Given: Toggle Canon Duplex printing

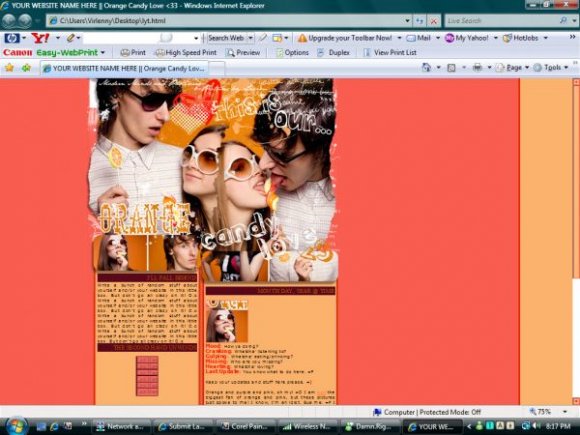Looking at the screenshot, I should [333, 53].
